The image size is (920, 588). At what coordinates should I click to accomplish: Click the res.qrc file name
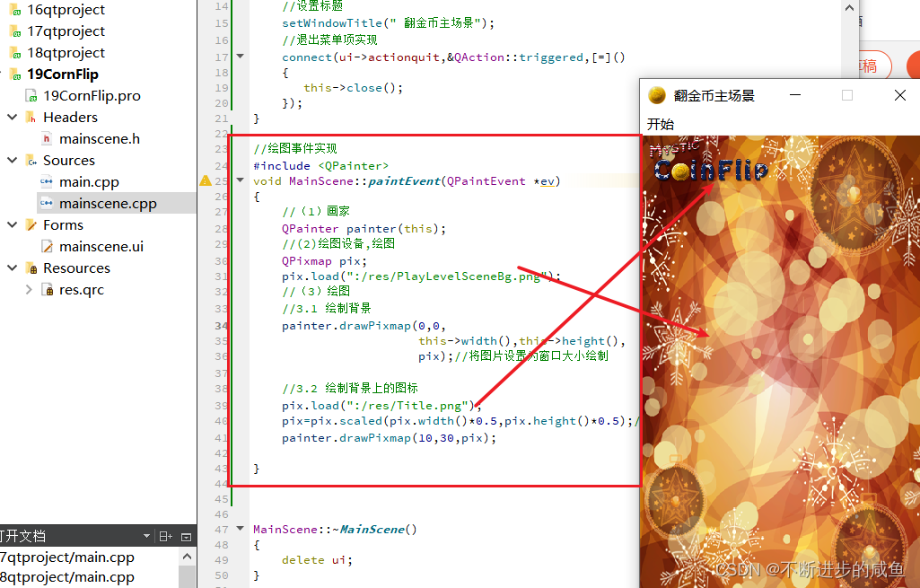[x=82, y=290]
